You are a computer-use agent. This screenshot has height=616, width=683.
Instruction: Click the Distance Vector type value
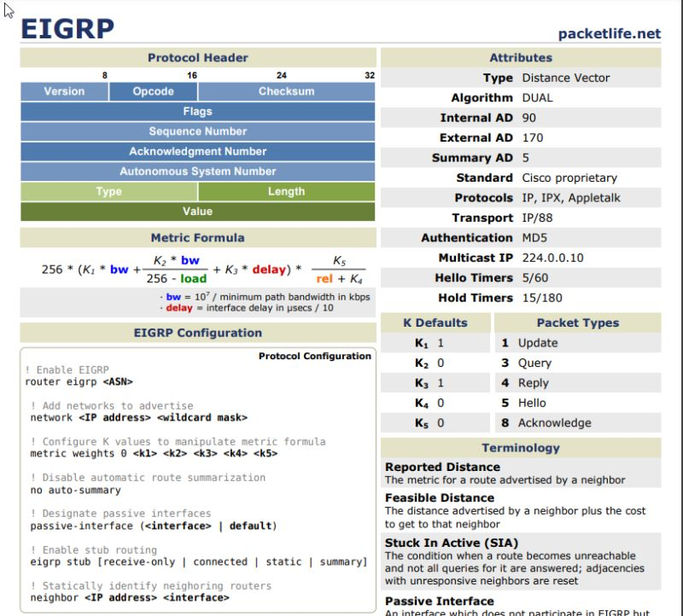[x=566, y=78]
